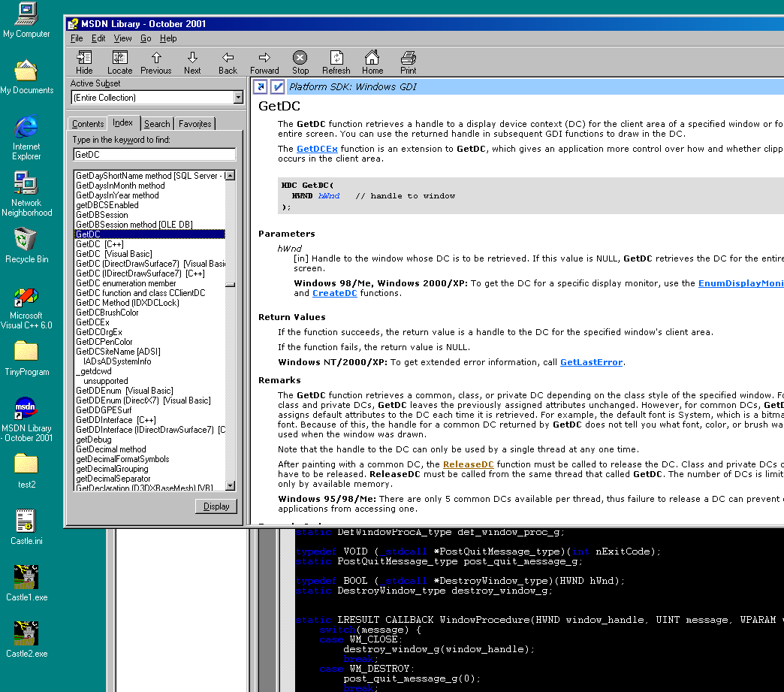
Task: Select 'GetDecimal method' index entry
Action: tap(111, 449)
